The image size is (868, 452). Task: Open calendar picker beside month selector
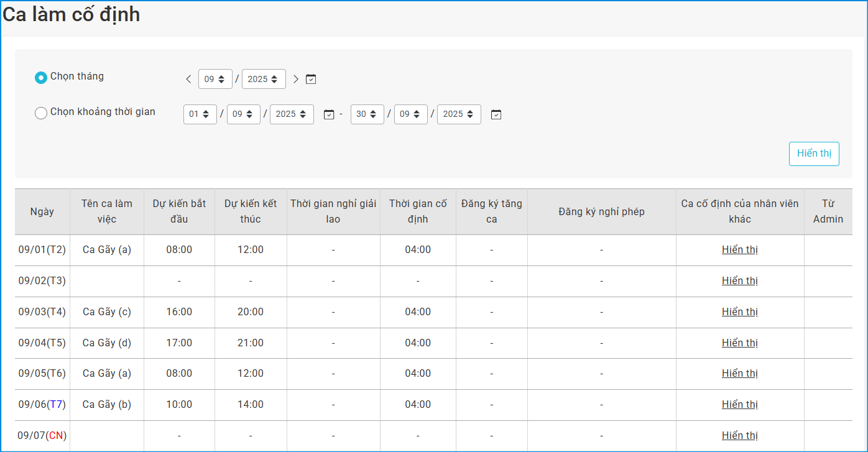coord(312,79)
